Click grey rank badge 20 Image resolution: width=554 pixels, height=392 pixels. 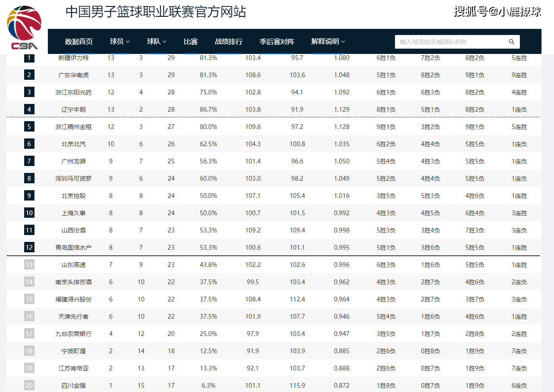tap(29, 386)
